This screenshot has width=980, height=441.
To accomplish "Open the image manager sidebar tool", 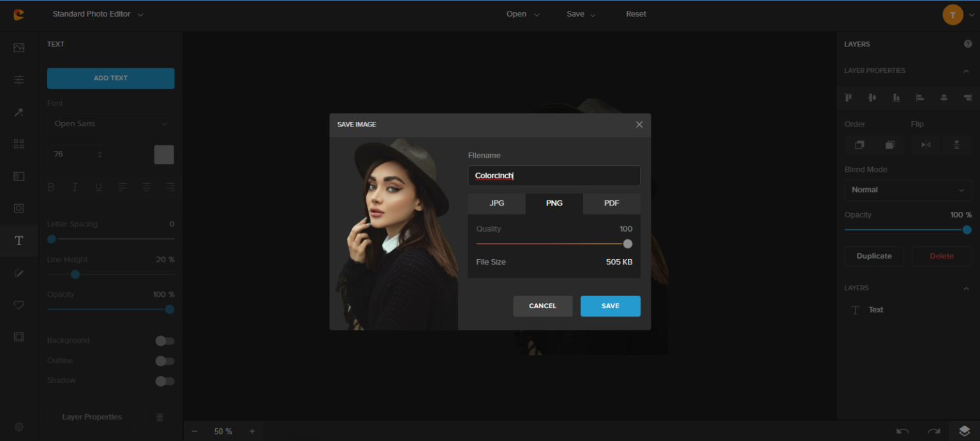I will tap(19, 47).
